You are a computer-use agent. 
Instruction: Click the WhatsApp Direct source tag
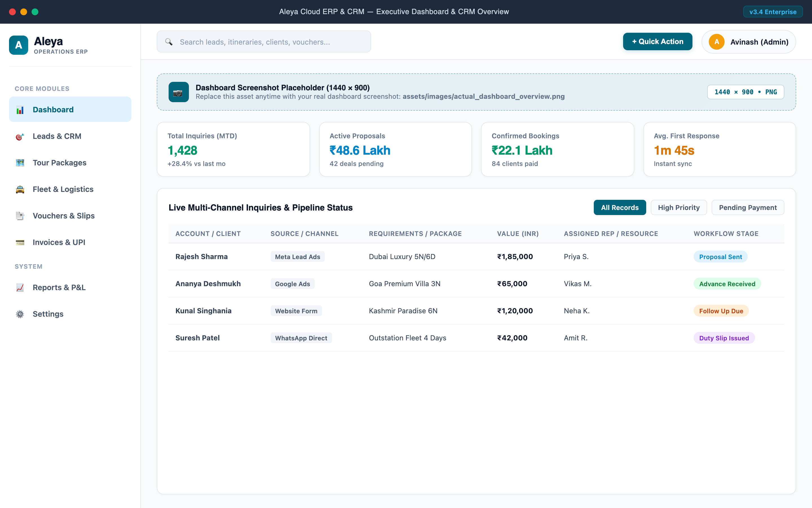(x=301, y=338)
